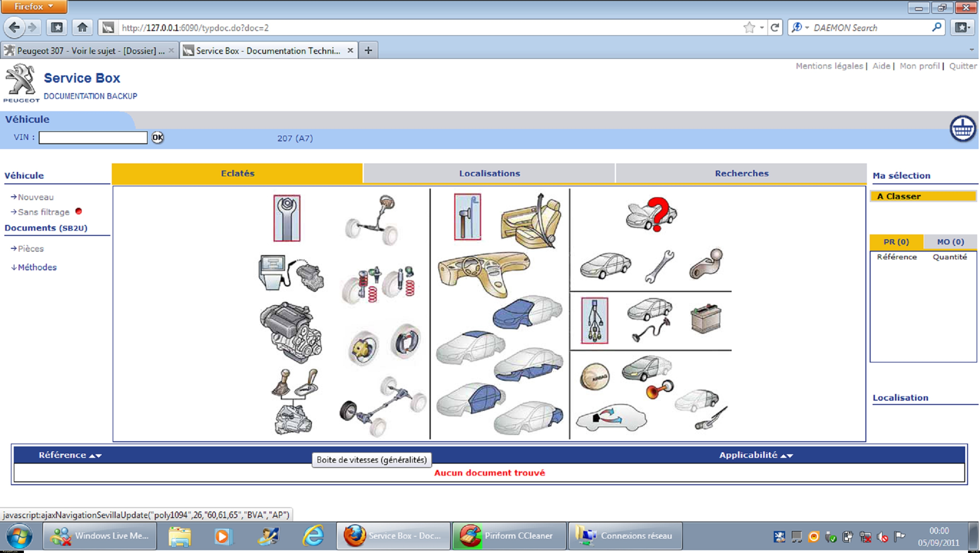Click the OK button next to VIN

click(x=158, y=137)
